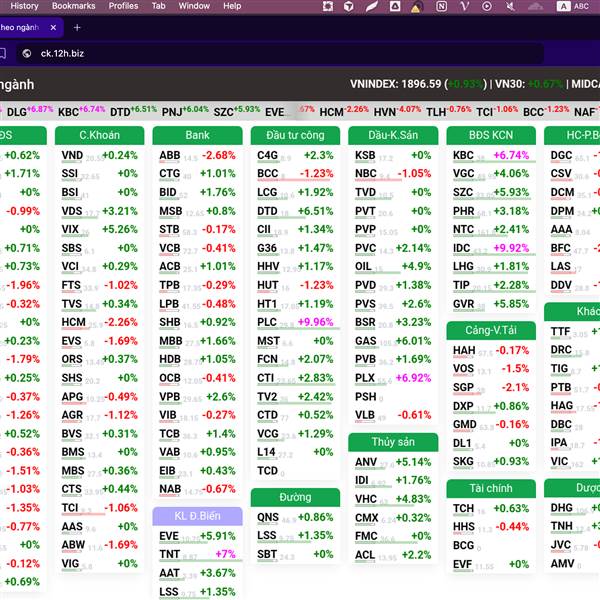This screenshot has height=600, width=600.
Task: Select IDC +9.92% row in BĐS KCN
Action: click(x=491, y=248)
